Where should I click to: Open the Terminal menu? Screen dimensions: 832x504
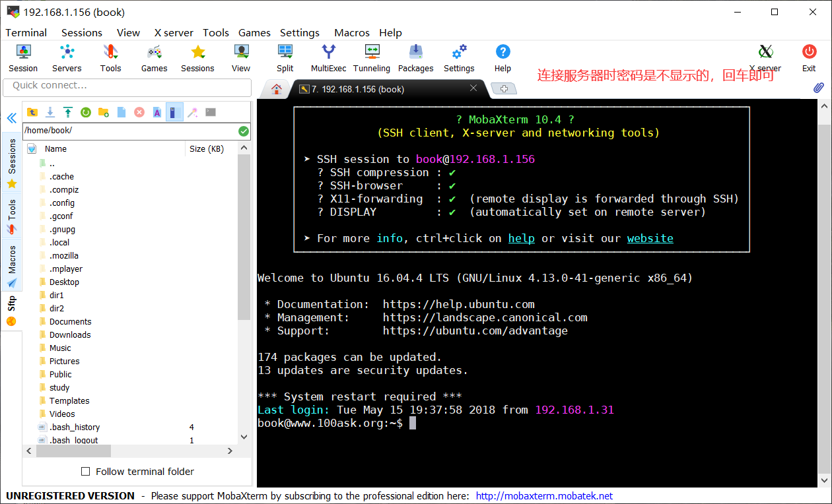point(26,32)
